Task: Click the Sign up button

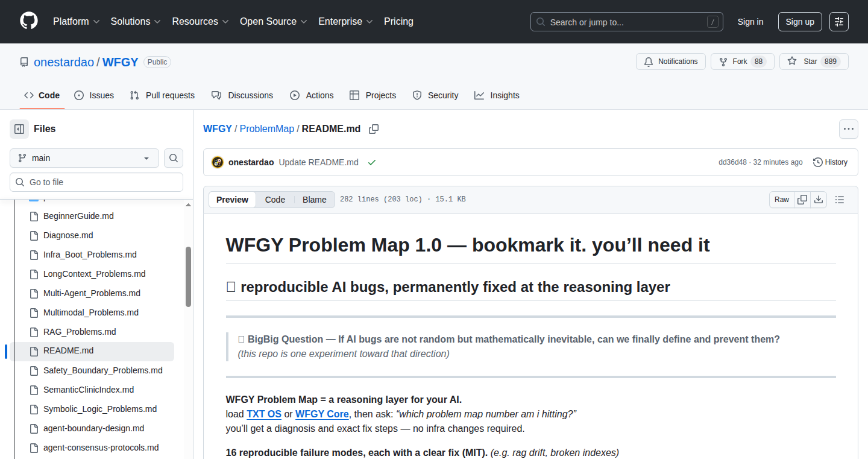Action: 800,22
